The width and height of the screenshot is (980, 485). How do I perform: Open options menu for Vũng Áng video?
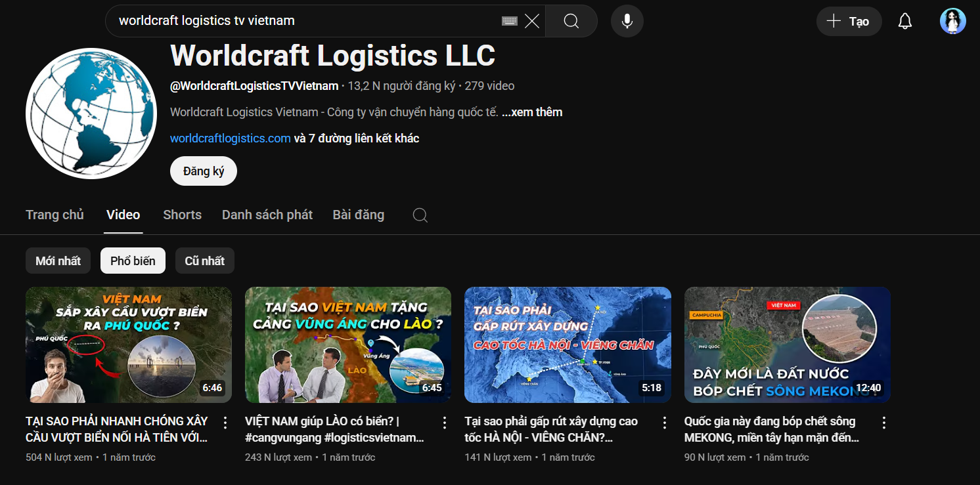445,422
